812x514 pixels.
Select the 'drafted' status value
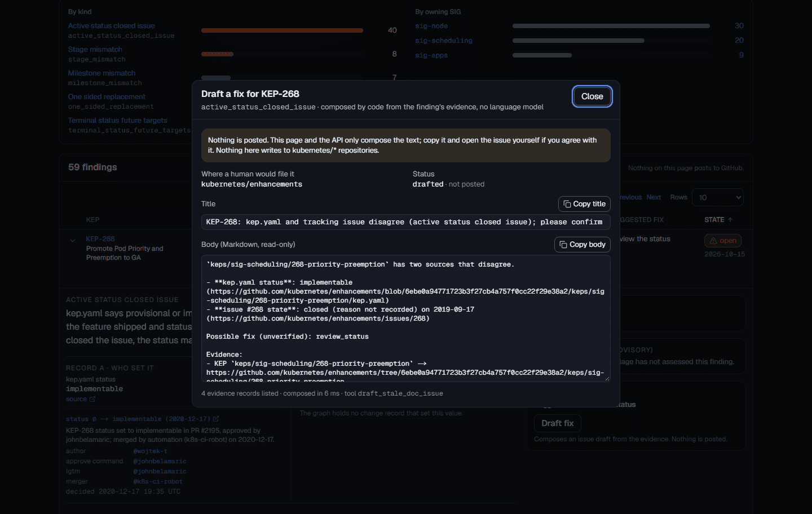click(x=428, y=184)
